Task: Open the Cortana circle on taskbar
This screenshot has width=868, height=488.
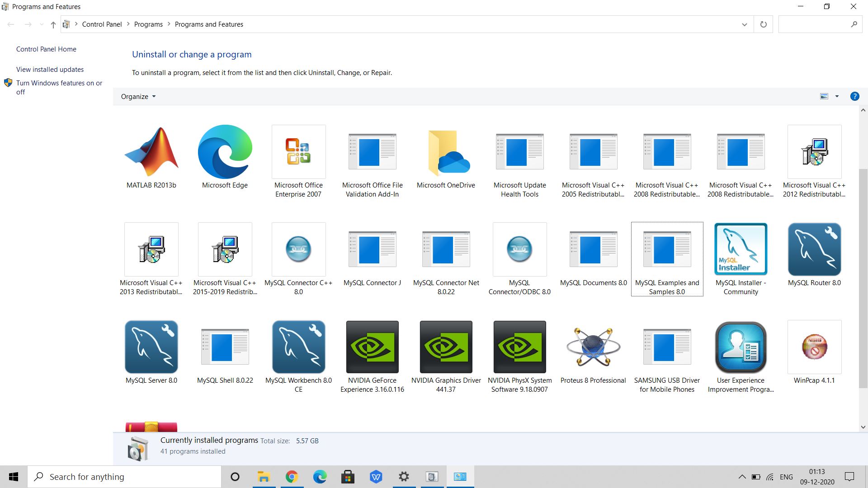Action: 235,477
